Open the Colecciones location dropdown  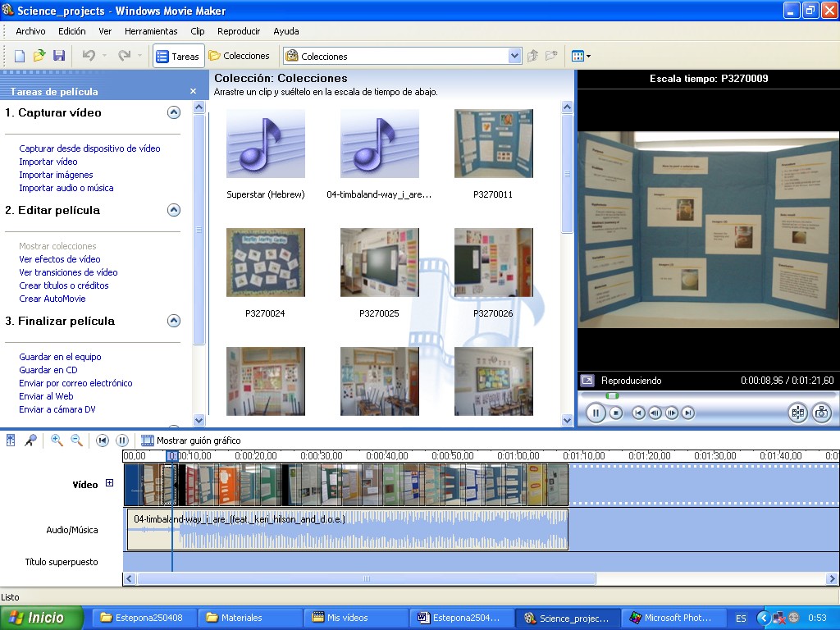click(x=514, y=56)
